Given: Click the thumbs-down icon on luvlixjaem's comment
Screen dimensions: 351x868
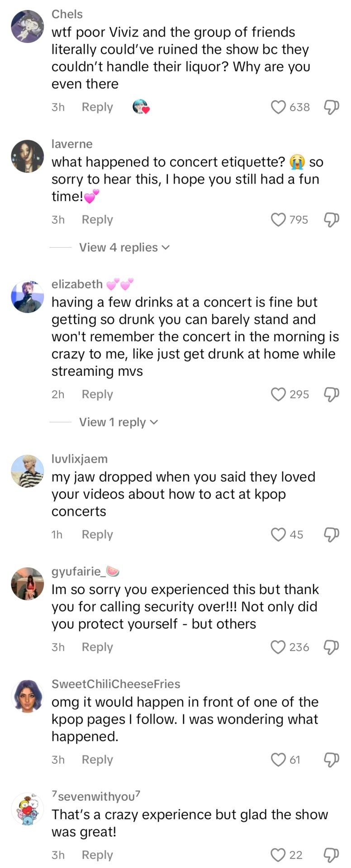Looking at the screenshot, I should [x=332, y=534].
